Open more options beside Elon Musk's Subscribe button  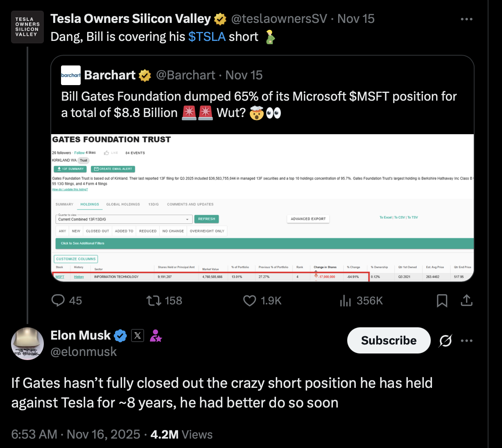click(x=466, y=340)
